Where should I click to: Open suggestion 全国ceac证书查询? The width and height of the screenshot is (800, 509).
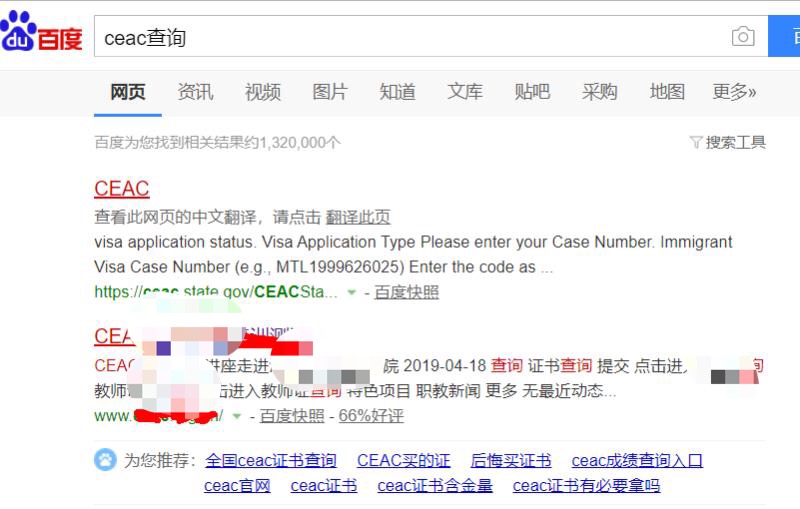[271, 460]
